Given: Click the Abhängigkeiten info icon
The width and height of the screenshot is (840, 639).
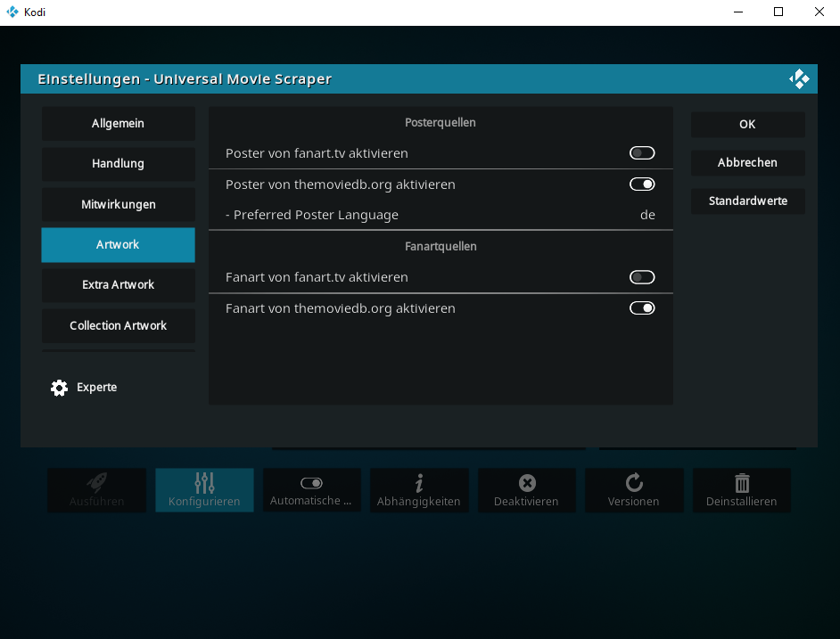Looking at the screenshot, I should click(419, 483).
